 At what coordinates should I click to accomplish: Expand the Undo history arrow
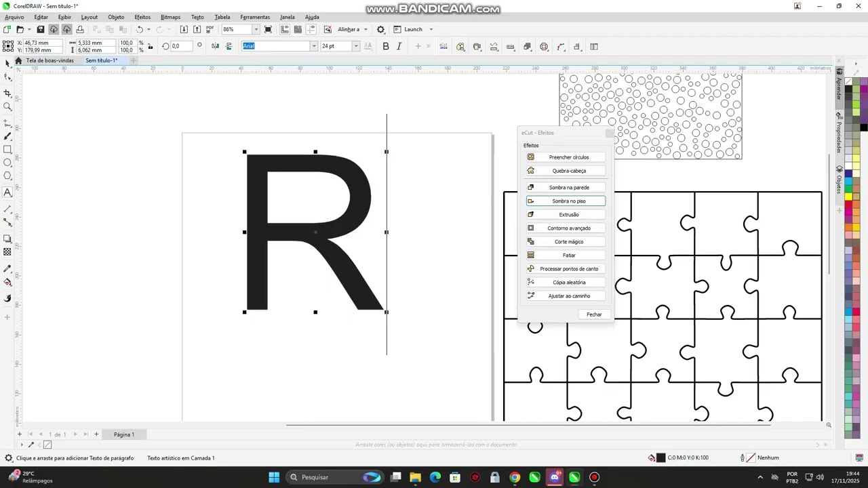pos(149,29)
